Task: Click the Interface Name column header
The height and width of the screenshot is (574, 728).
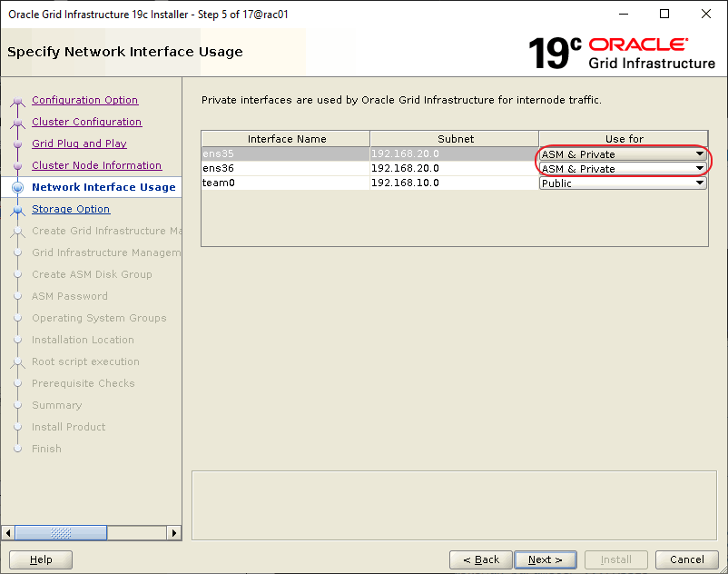Action: click(286, 139)
